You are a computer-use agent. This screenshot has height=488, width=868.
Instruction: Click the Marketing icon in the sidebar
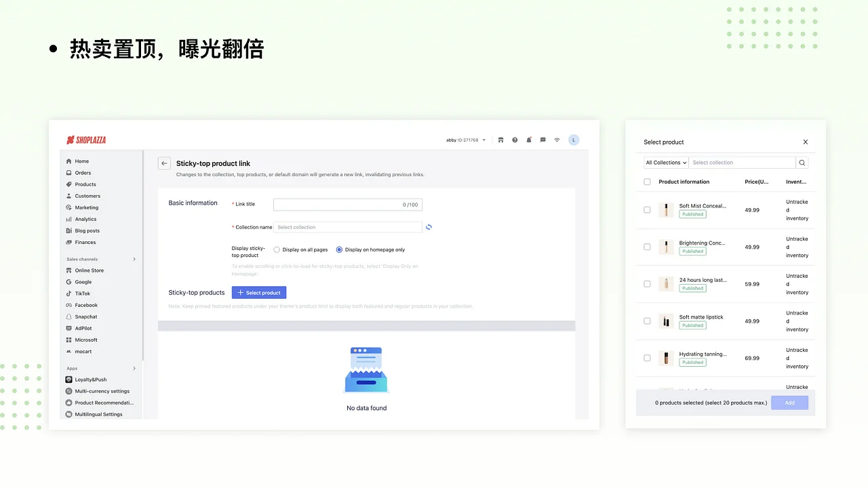[x=69, y=207]
